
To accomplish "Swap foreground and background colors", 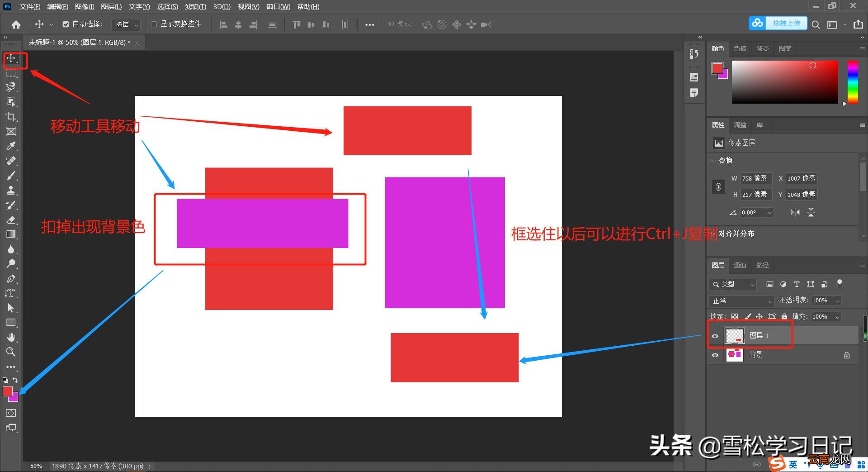I will point(15,380).
